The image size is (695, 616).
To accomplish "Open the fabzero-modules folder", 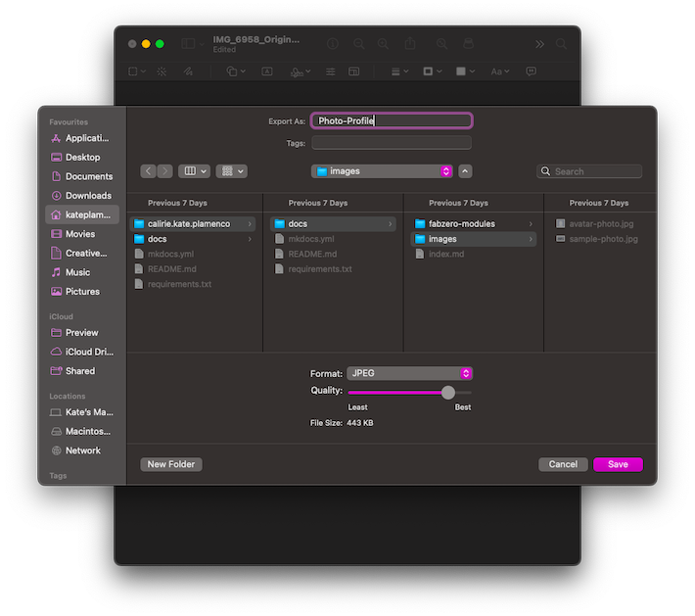I will pos(461,224).
